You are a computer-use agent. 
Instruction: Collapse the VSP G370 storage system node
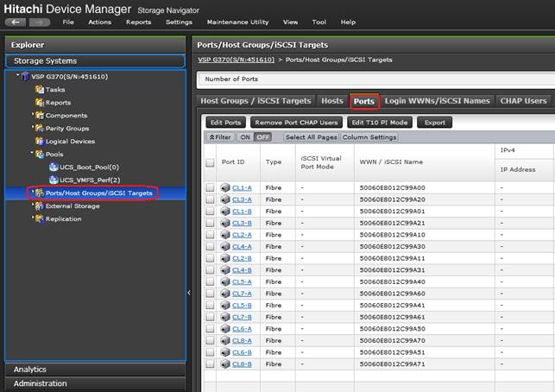pyautogui.click(x=18, y=75)
